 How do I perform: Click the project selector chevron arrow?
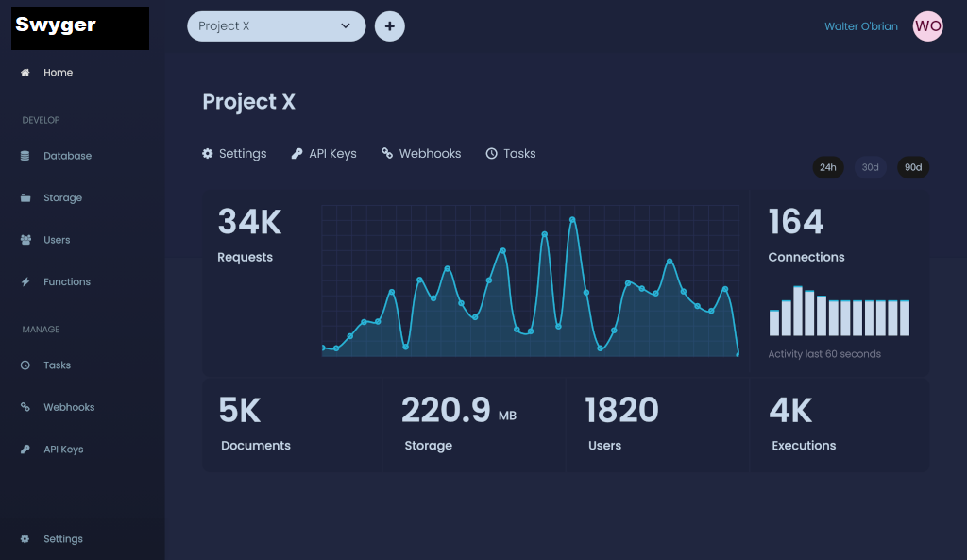point(346,26)
